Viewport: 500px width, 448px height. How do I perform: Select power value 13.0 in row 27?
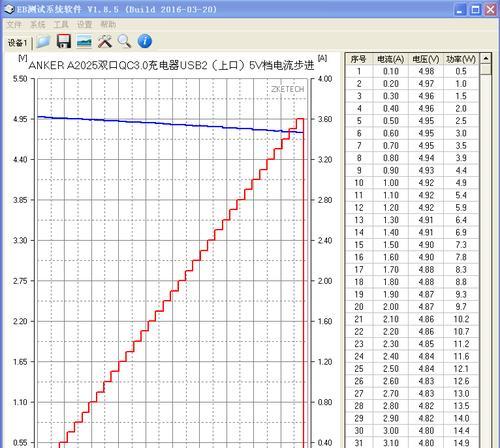(x=461, y=393)
